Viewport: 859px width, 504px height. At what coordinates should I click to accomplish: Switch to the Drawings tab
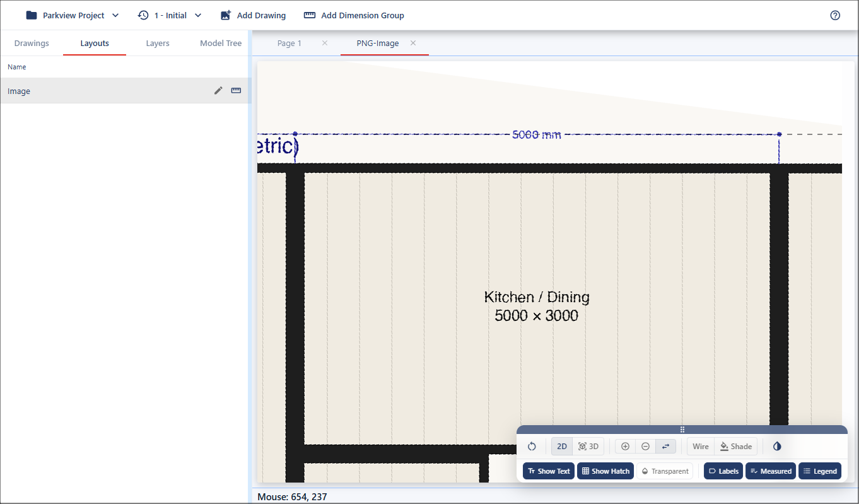[x=32, y=44]
